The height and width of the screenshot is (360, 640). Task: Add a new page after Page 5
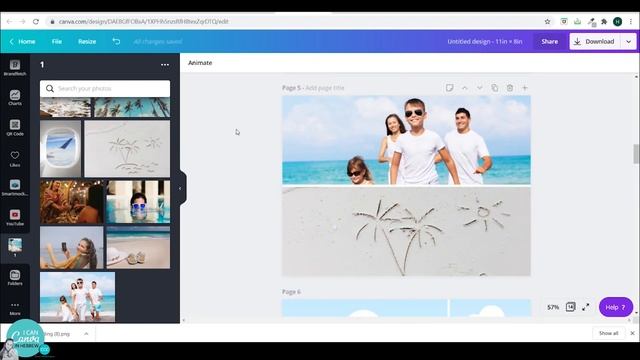[x=525, y=88]
